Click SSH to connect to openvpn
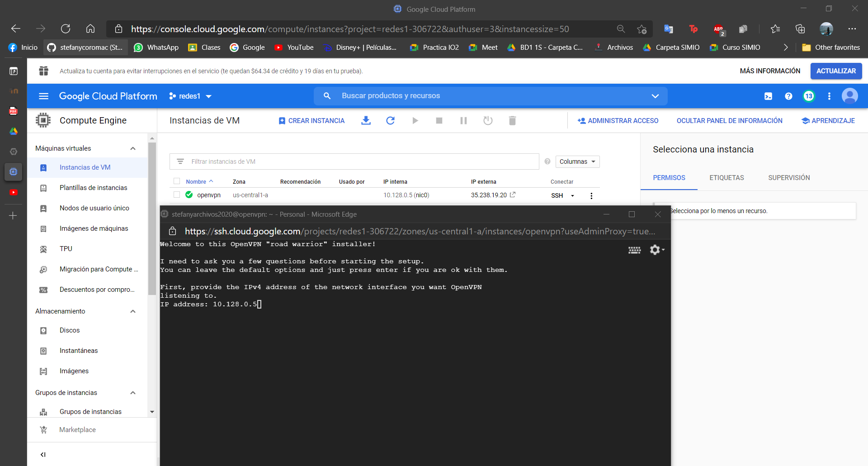This screenshot has height=466, width=868. [x=557, y=195]
